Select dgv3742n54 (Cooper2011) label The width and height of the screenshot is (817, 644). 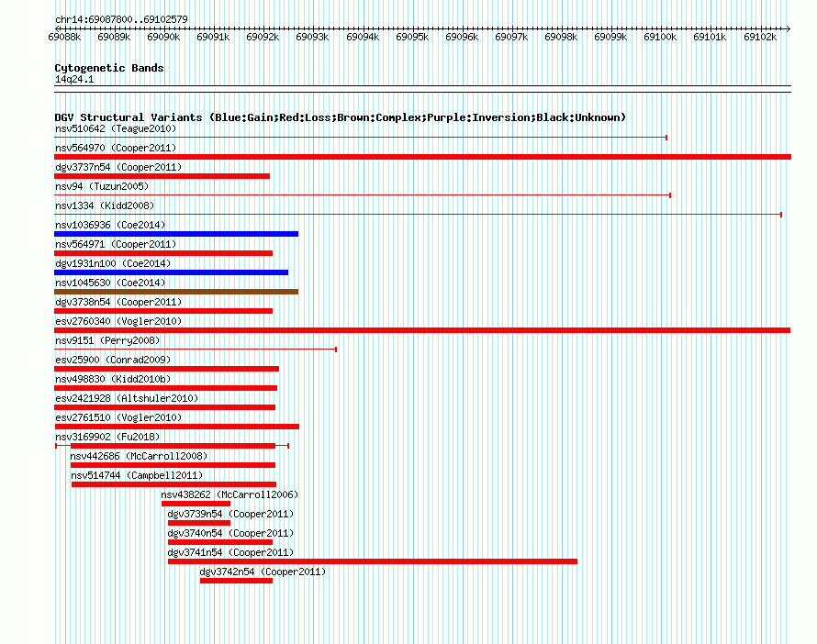263,572
